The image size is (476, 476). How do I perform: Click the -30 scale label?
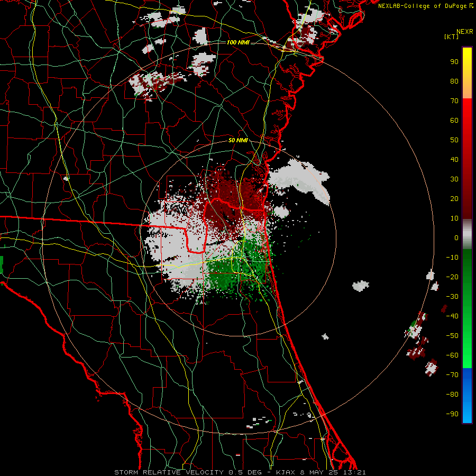coord(452,297)
